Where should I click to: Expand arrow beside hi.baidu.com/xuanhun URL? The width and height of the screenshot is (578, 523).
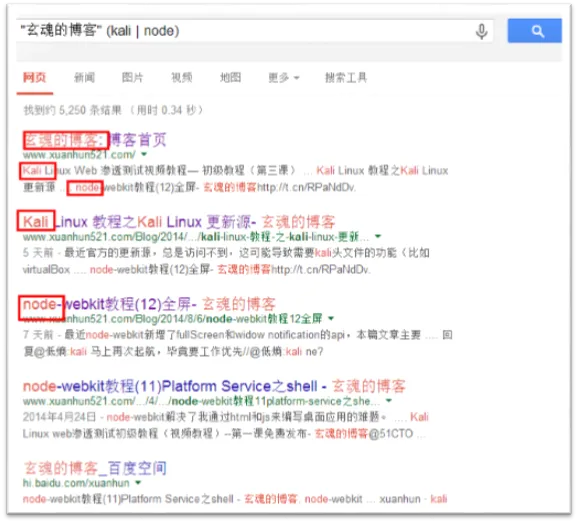point(138,482)
